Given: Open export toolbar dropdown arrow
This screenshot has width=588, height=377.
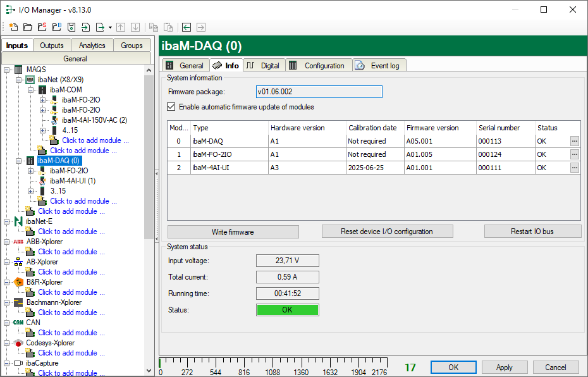Looking at the screenshot, I should [110, 27].
